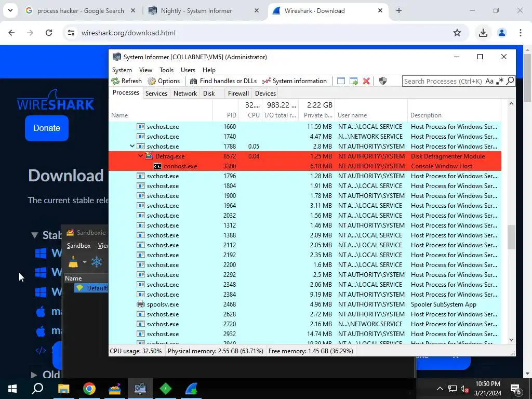Screen dimensions: 532x399
Task: Show hidden tray icons chevron
Action: coord(440,389)
